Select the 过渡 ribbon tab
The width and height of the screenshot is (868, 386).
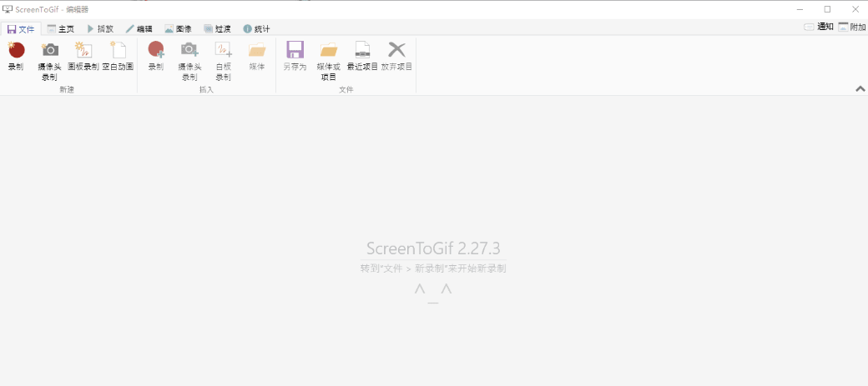click(x=217, y=28)
